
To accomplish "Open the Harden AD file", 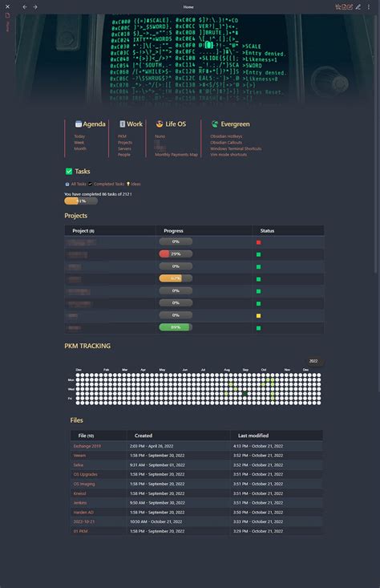I will coord(83,513).
